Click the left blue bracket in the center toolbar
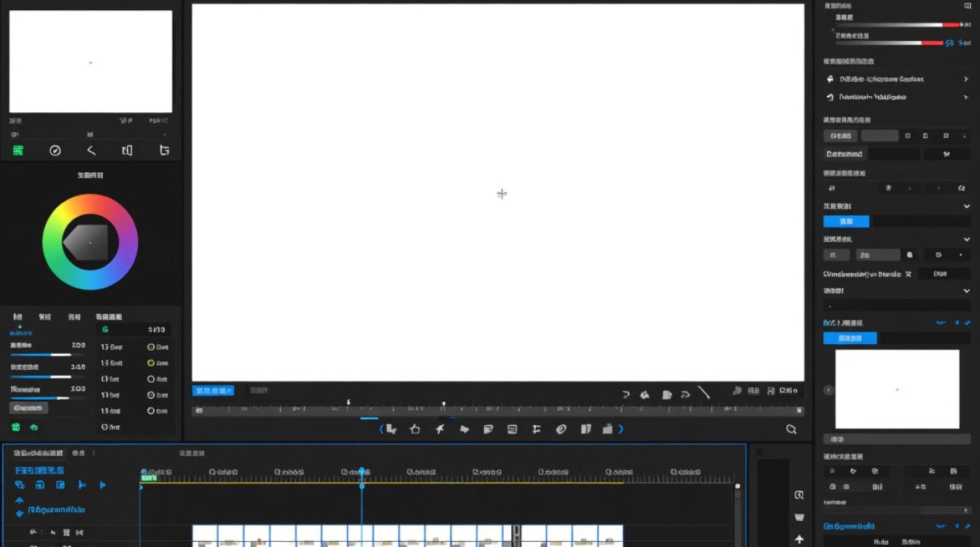980x547 pixels. 381,430
